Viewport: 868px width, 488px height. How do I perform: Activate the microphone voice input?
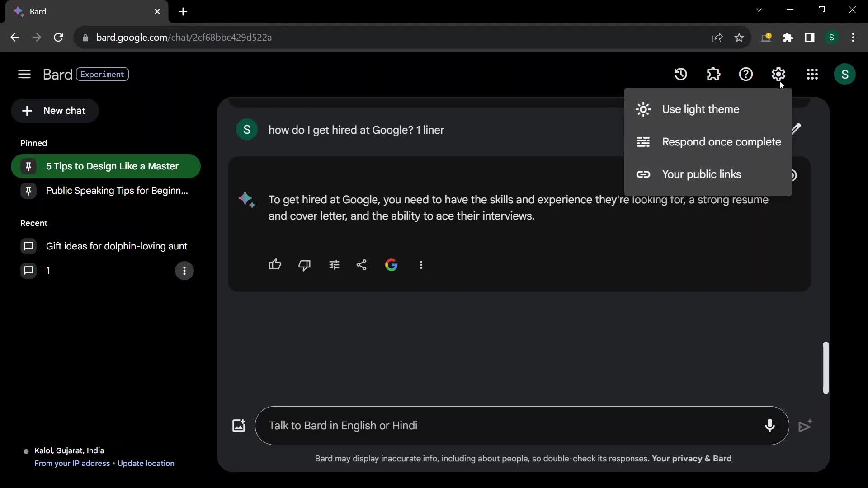770,426
